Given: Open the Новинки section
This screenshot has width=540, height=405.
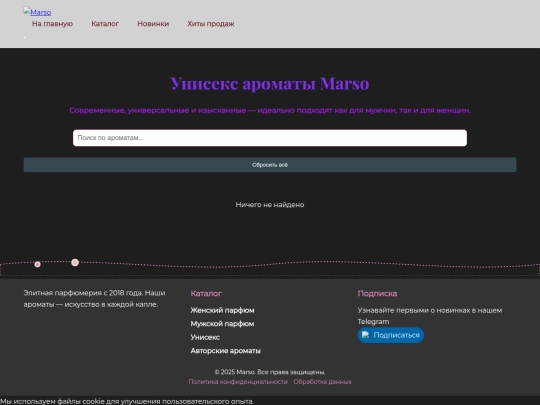Looking at the screenshot, I should [153, 24].
